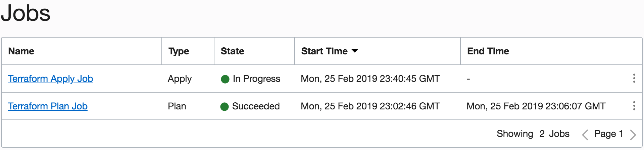The height and width of the screenshot is (150, 644).
Task: Toggle Start Time sort arrow
Action: [355, 51]
